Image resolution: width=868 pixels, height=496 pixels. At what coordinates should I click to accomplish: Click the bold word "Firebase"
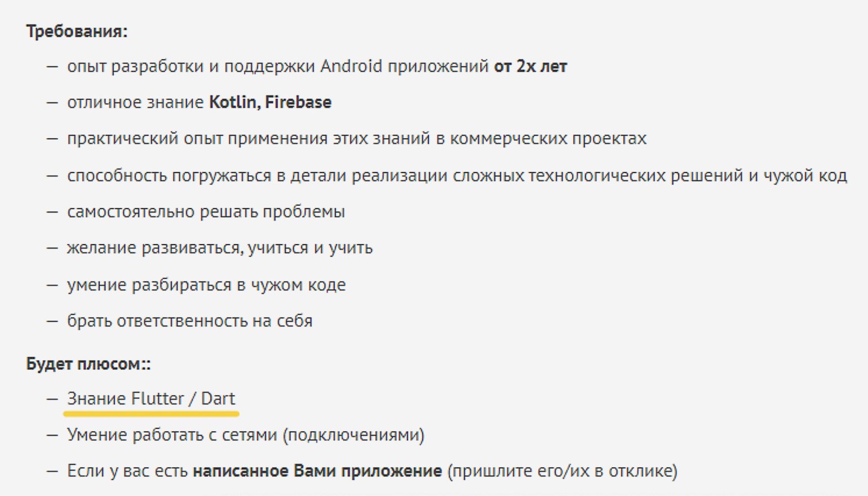(298, 103)
